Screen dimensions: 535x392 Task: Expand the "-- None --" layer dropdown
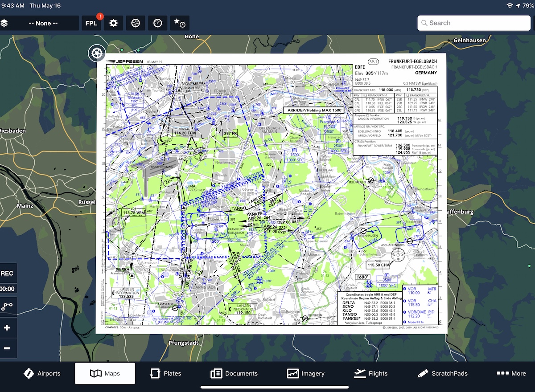click(x=43, y=23)
